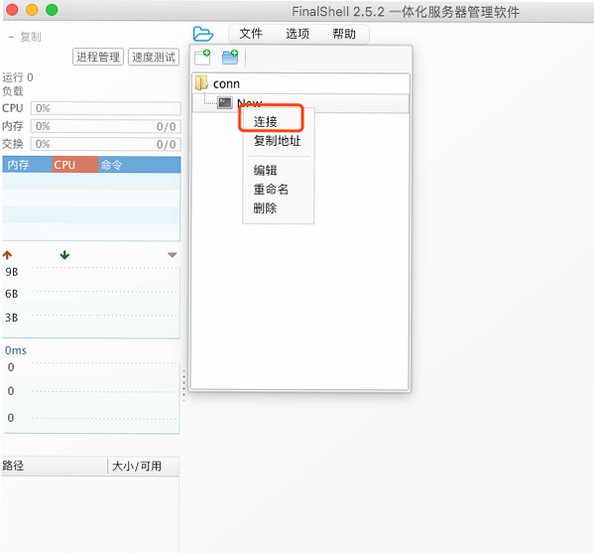Sort processes by 内存 column header
Image resolution: width=594 pixels, height=554 pixels.
(x=27, y=165)
